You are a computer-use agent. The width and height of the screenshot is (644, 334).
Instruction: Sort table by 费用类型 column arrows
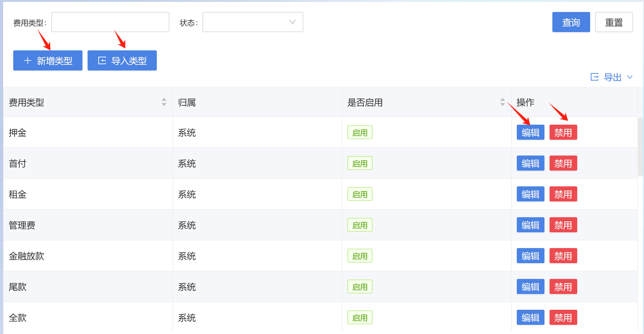click(164, 102)
